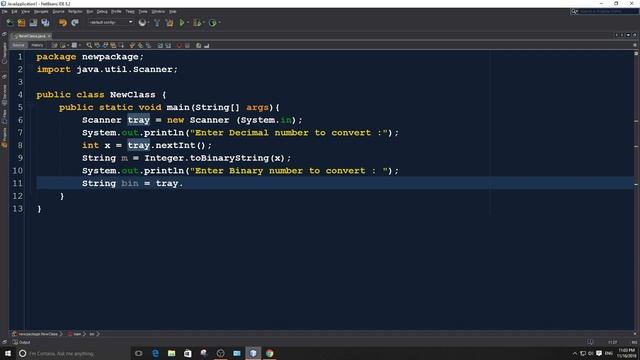The width and height of the screenshot is (640, 360).
Task: Click the Next Bookmark icon
Action: [140, 45]
